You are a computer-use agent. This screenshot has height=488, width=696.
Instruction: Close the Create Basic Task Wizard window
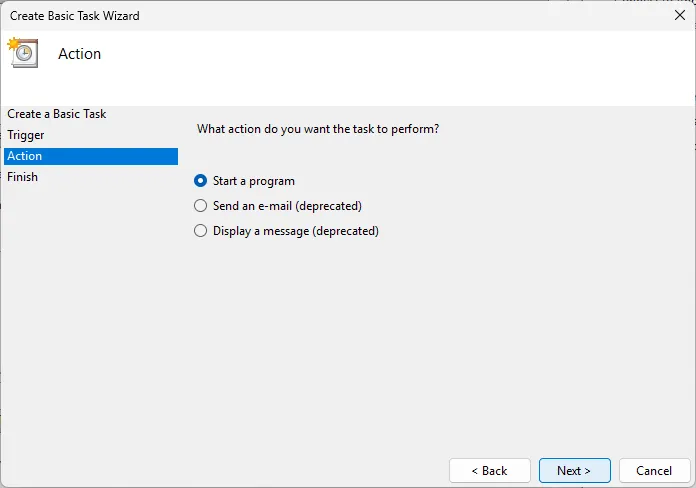680,15
